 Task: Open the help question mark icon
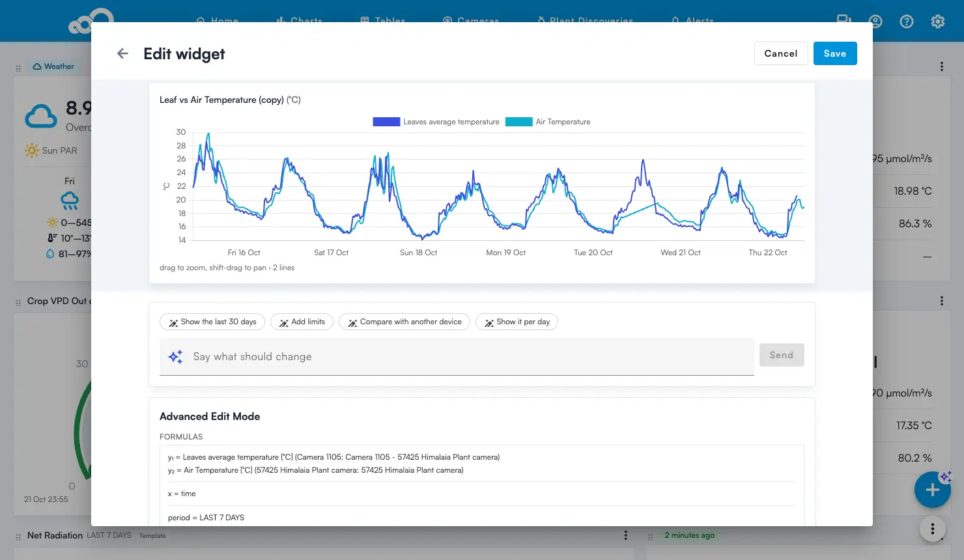tap(907, 21)
